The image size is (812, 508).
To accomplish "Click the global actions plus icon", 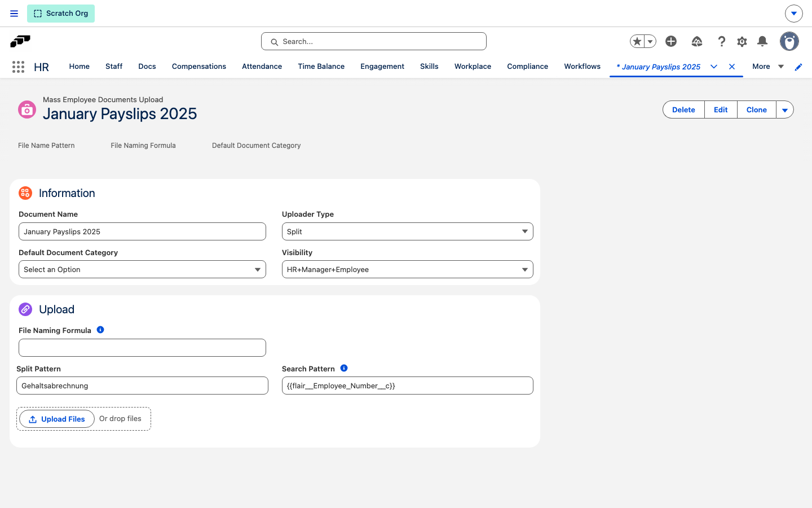I will pos(671,41).
